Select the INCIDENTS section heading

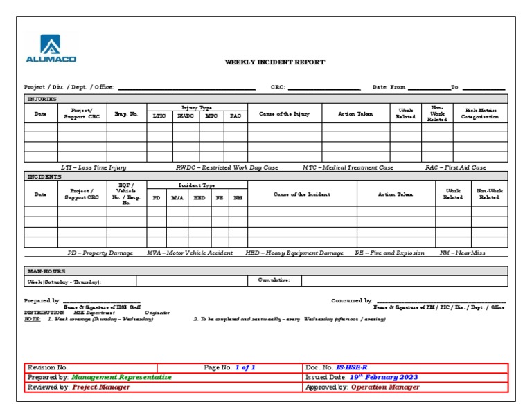[44, 176]
